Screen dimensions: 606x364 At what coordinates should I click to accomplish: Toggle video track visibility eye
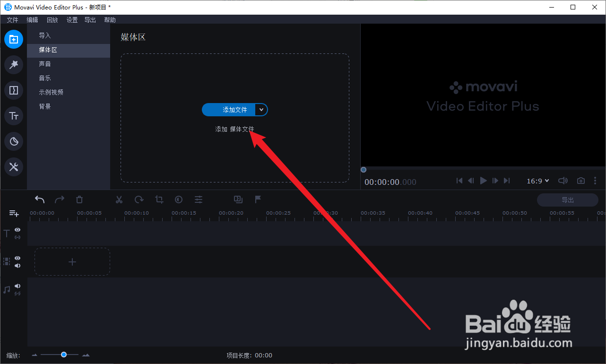click(x=17, y=258)
